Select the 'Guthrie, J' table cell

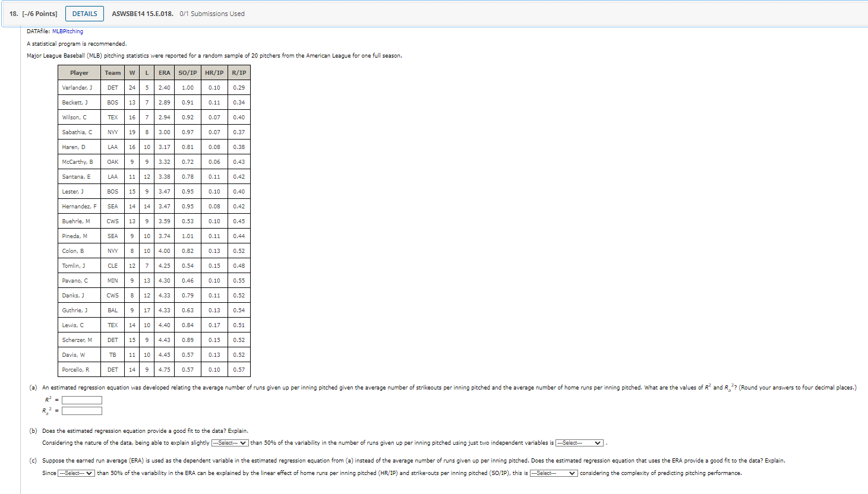(x=79, y=310)
